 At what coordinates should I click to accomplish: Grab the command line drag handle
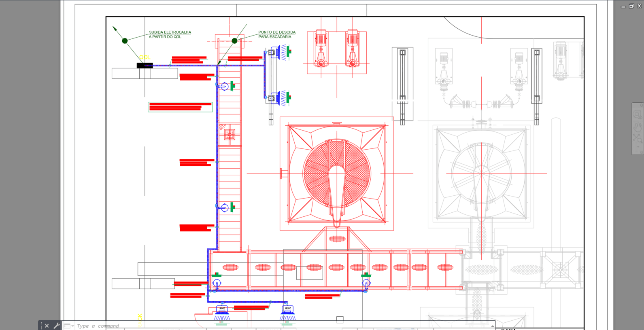[x=40, y=326]
